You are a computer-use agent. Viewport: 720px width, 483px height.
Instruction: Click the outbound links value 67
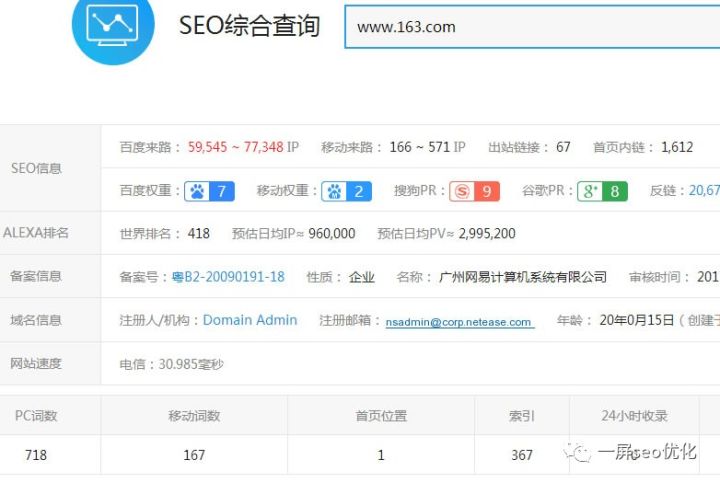(563, 147)
